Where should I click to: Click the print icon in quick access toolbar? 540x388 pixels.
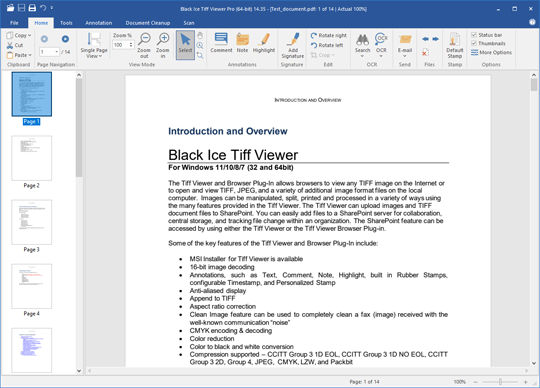tap(32, 8)
